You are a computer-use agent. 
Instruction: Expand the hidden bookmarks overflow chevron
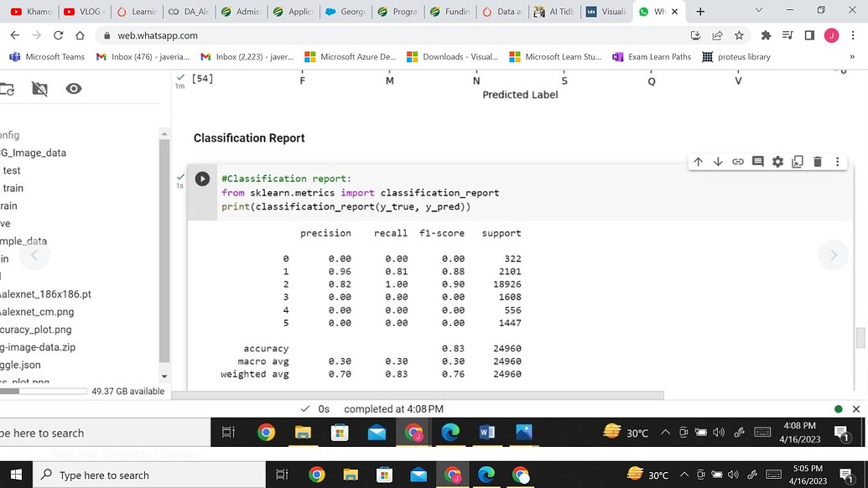point(852,57)
